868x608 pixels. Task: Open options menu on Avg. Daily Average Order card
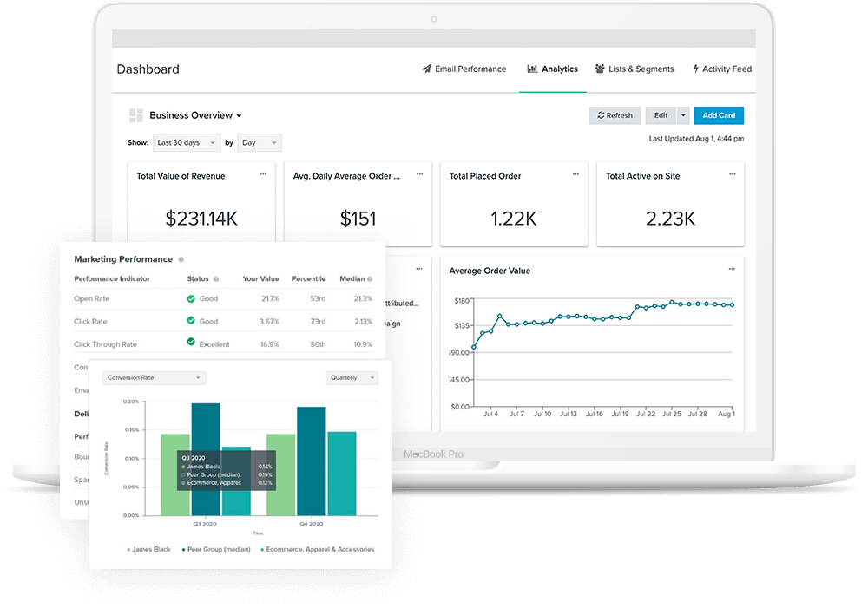(x=419, y=174)
